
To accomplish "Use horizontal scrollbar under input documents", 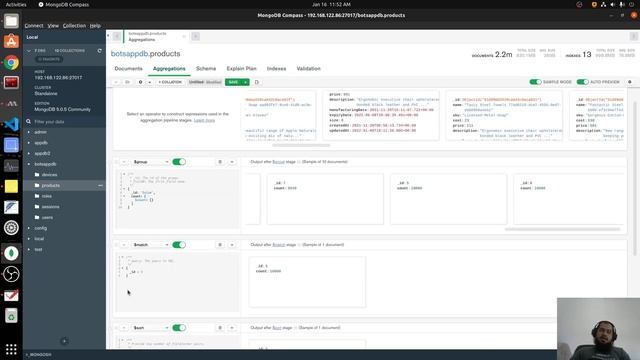I will click(301, 145).
